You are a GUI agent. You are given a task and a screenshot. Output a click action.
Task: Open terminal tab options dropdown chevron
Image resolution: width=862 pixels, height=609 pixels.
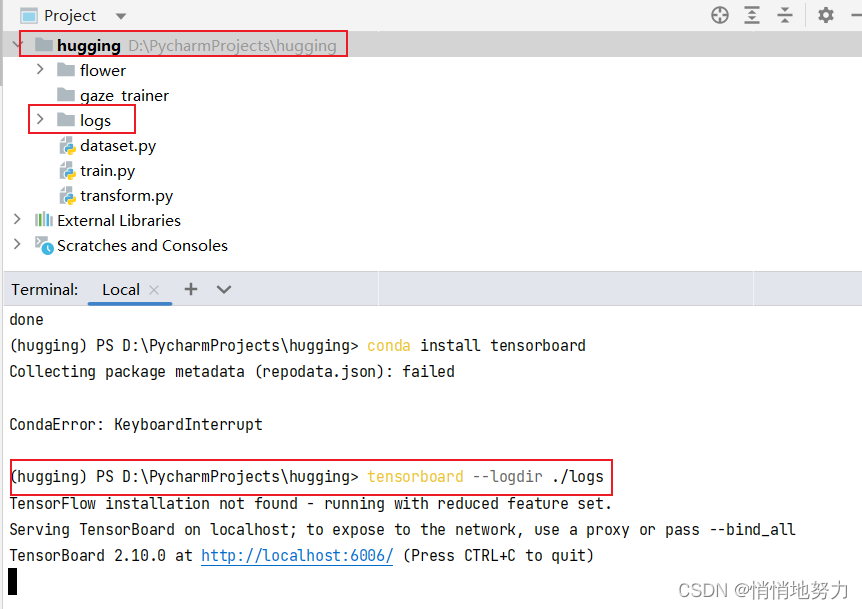(x=224, y=289)
